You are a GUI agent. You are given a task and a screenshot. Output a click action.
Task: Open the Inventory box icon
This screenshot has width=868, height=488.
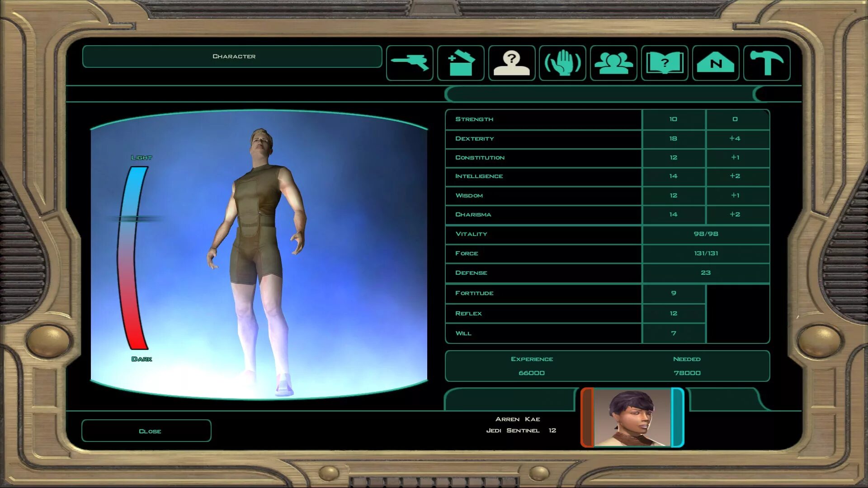click(x=461, y=63)
